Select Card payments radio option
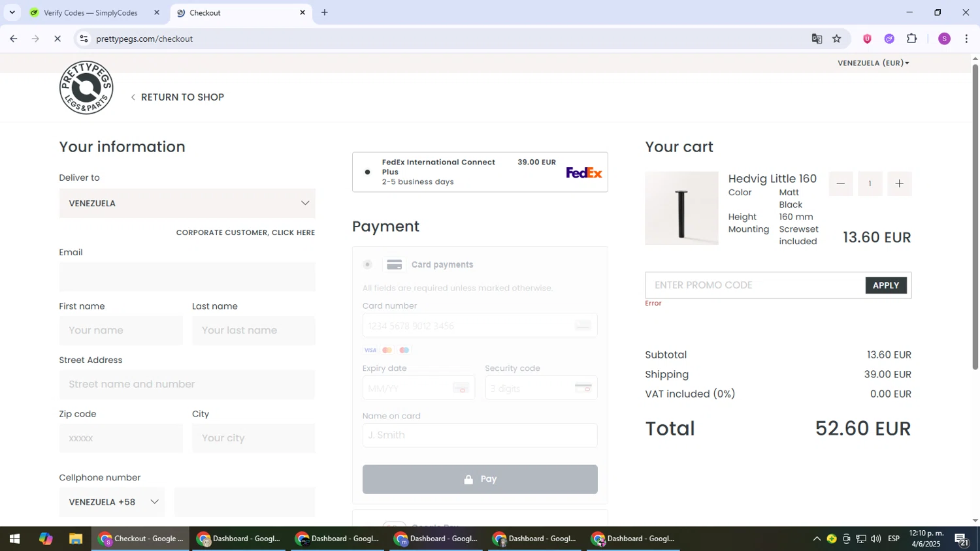This screenshot has width=980, height=551. 368,264
